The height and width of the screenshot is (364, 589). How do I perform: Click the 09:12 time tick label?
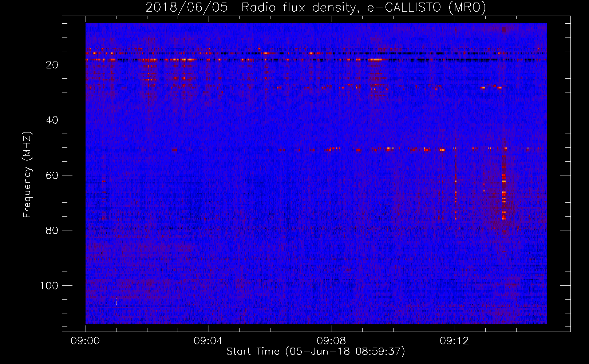pos(454,341)
